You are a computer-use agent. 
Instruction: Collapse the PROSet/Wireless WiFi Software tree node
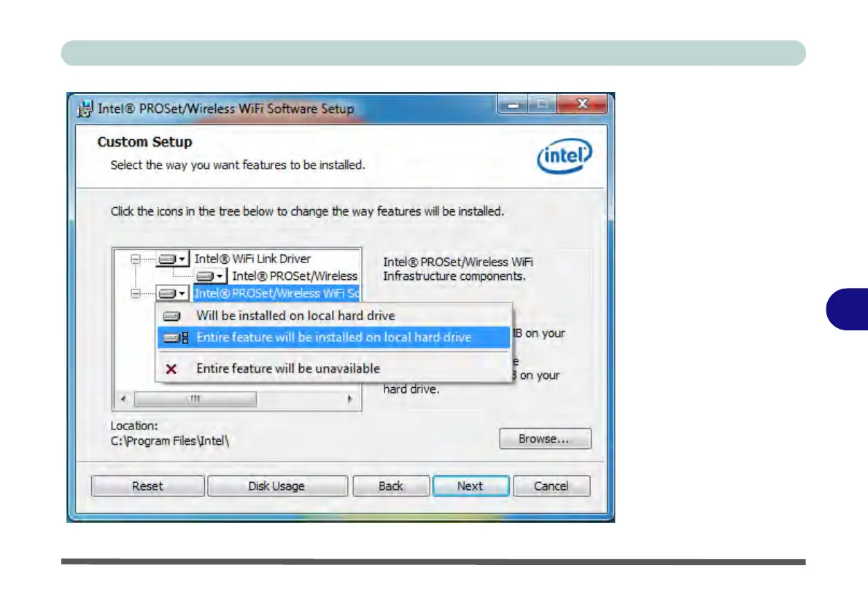coord(136,293)
